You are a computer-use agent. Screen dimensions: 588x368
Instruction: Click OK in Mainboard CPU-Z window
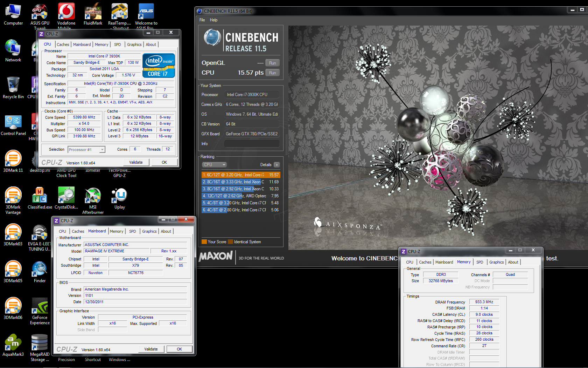point(180,349)
